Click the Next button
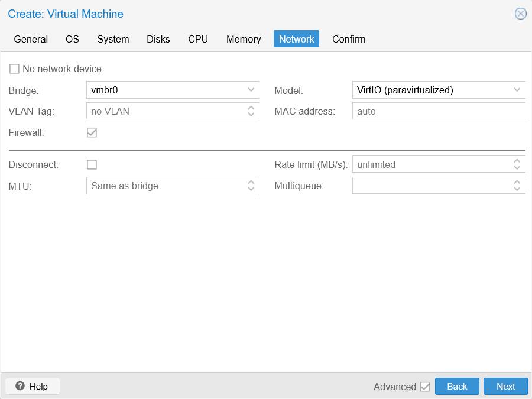The width and height of the screenshot is (532, 399). (505, 386)
